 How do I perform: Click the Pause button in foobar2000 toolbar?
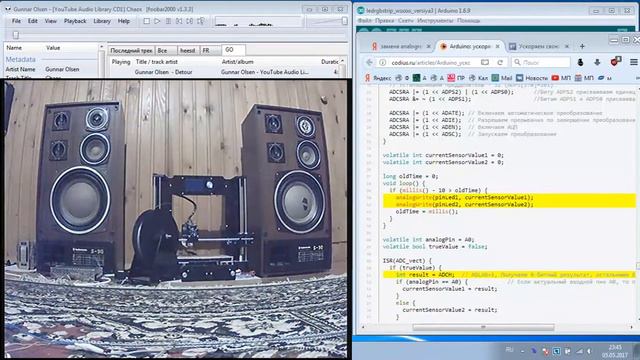coord(168,21)
